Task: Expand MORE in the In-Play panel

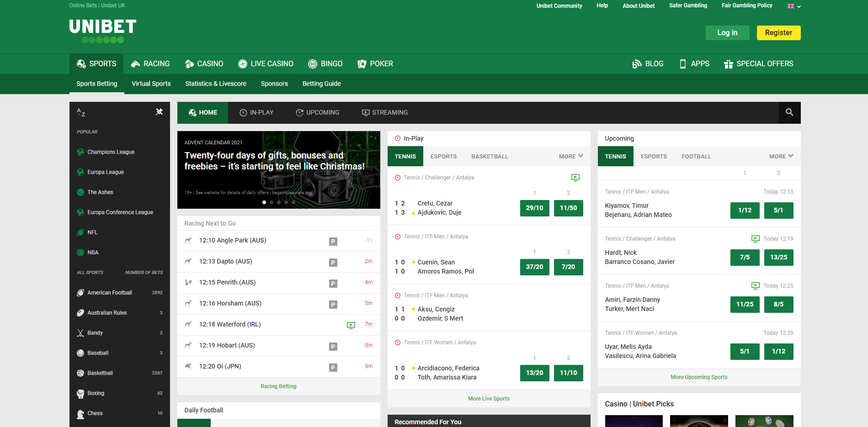Action: tap(571, 156)
